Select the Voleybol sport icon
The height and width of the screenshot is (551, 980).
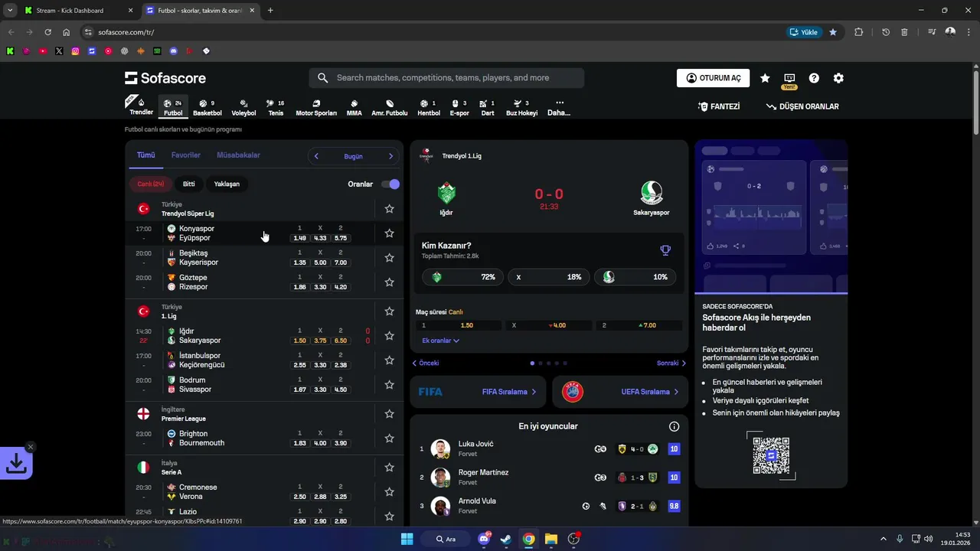tap(243, 107)
